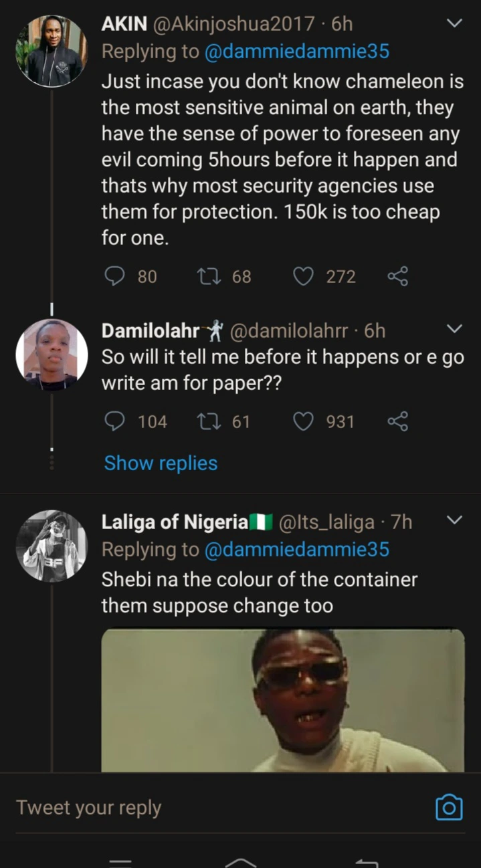Open options chevron on Laliga of Nigeria tweet
The image size is (481, 868).
(x=454, y=520)
